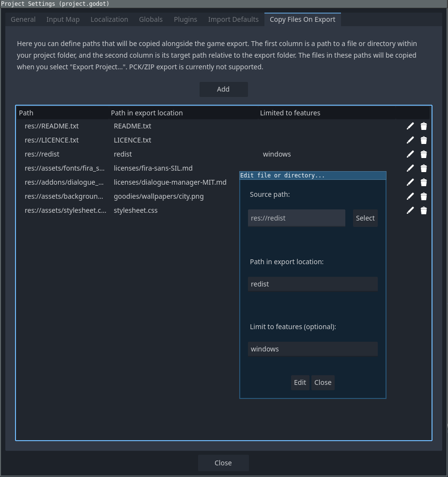Click the Path column header
Screen dimensions: 448x477
(62, 113)
